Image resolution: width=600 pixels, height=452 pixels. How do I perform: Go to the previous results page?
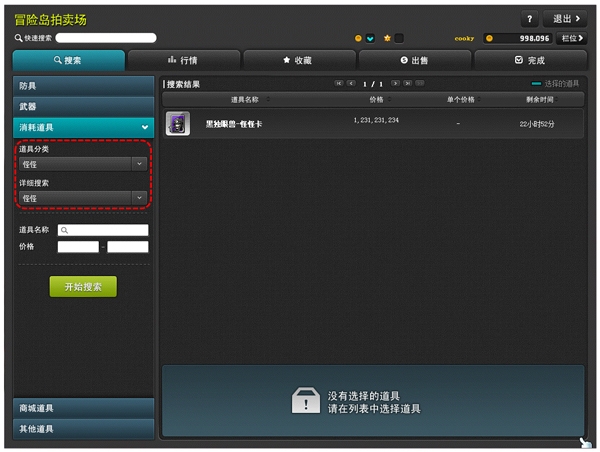click(x=351, y=83)
